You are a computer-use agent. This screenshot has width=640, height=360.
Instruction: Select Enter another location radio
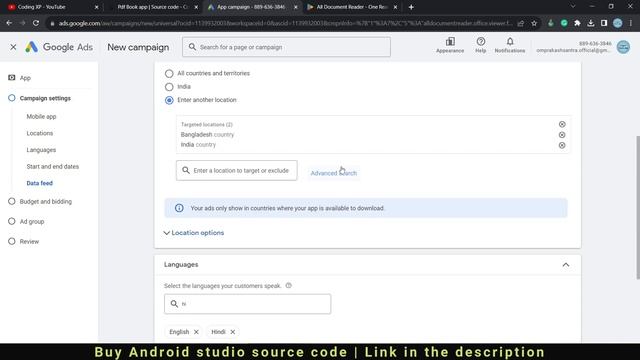[169, 100]
